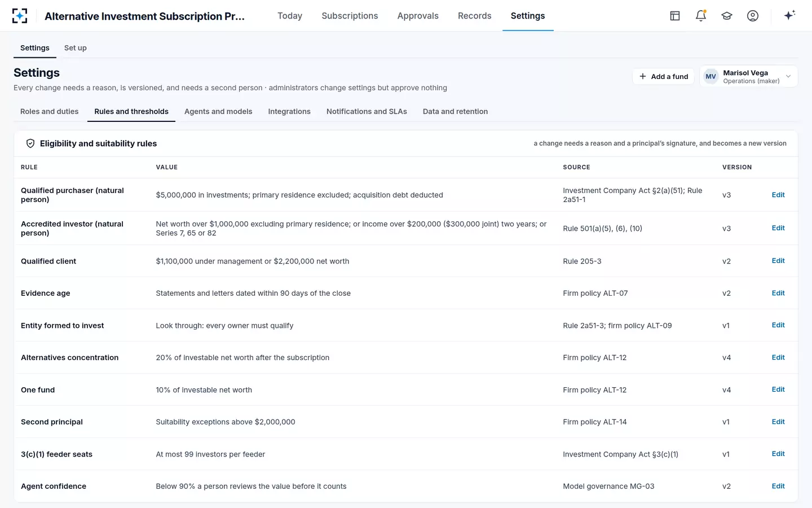812x508 pixels.
Task: Select Rules and thresholds tab
Action: [x=131, y=112]
